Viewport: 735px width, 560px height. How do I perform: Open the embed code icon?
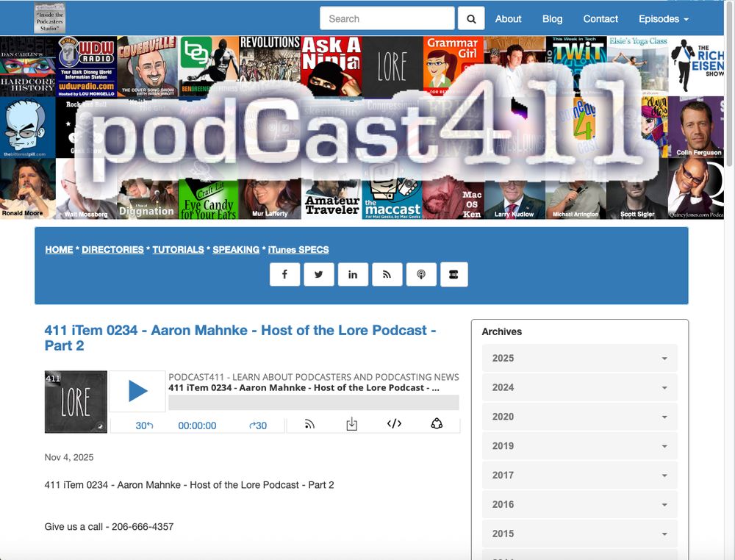[x=394, y=423]
